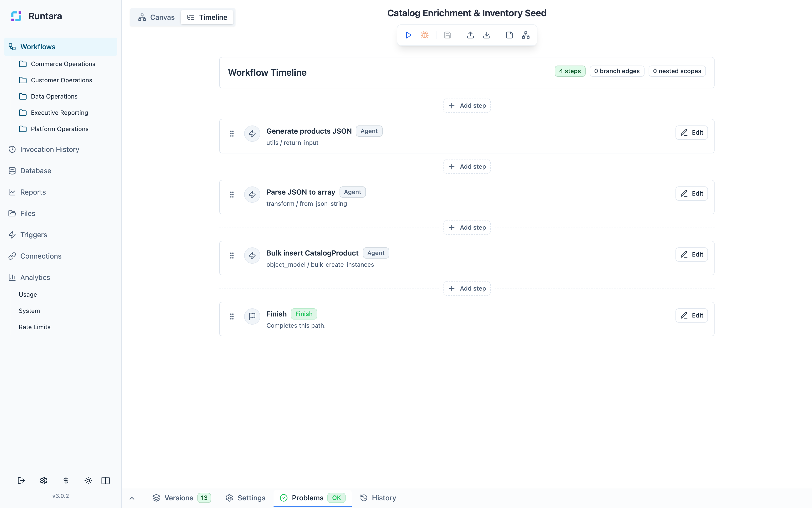Open Commerce Operations folder

click(x=63, y=64)
